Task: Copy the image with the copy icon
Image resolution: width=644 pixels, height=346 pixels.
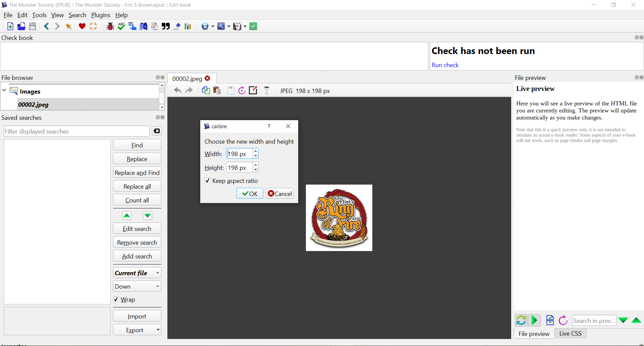Action: (x=206, y=90)
